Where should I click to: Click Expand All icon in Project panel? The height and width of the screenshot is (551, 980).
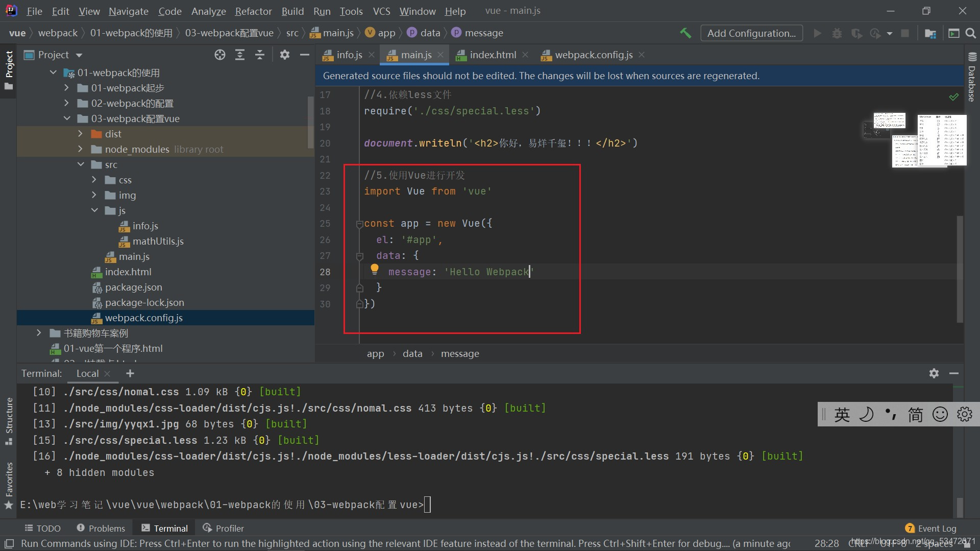coord(240,55)
